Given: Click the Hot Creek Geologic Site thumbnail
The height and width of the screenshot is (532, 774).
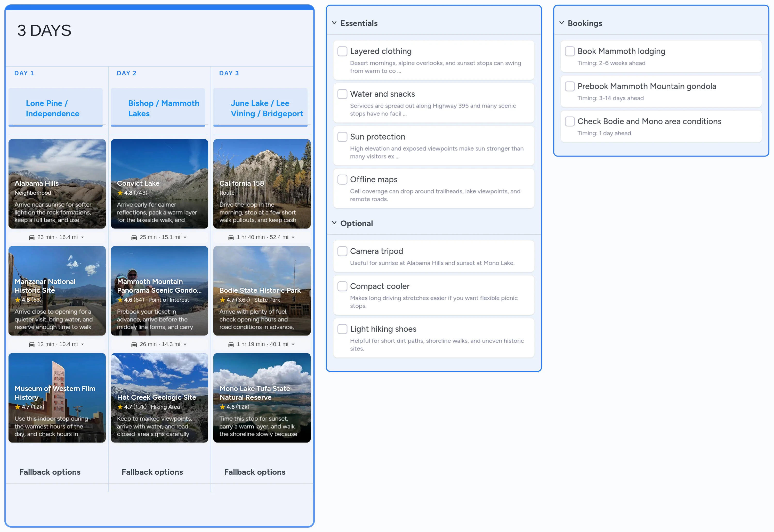Looking at the screenshot, I should 159,398.
